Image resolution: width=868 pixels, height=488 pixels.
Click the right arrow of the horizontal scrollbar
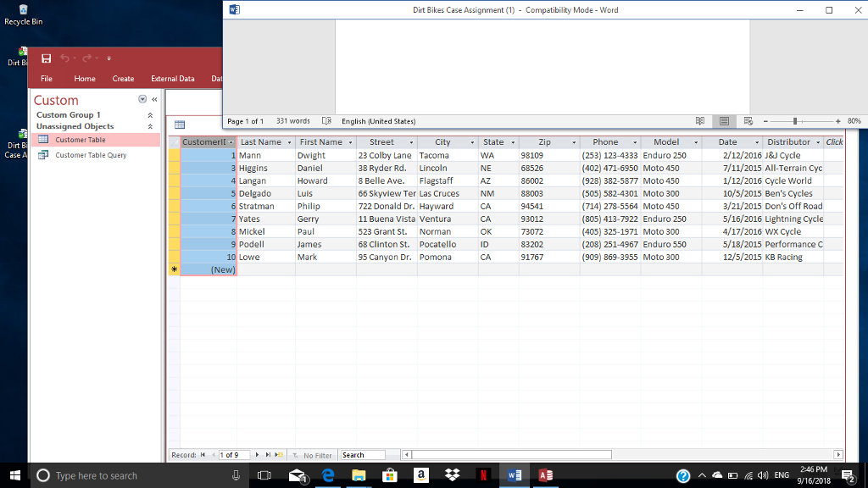tap(838, 455)
